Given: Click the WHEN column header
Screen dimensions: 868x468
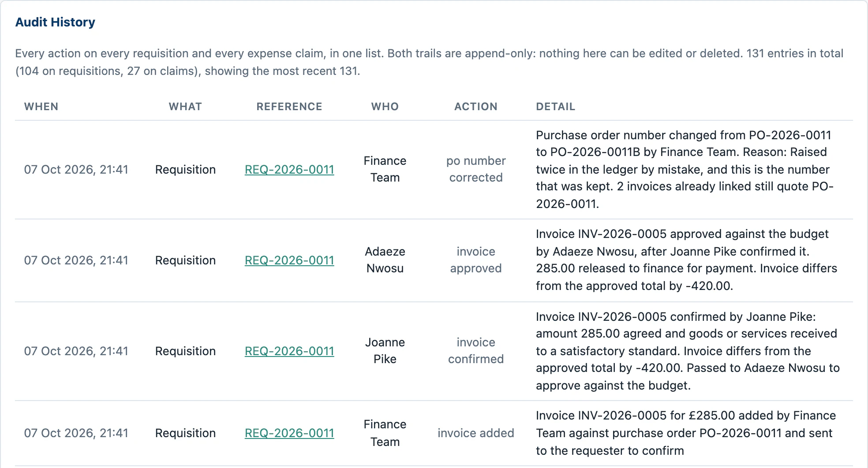Looking at the screenshot, I should (41, 107).
